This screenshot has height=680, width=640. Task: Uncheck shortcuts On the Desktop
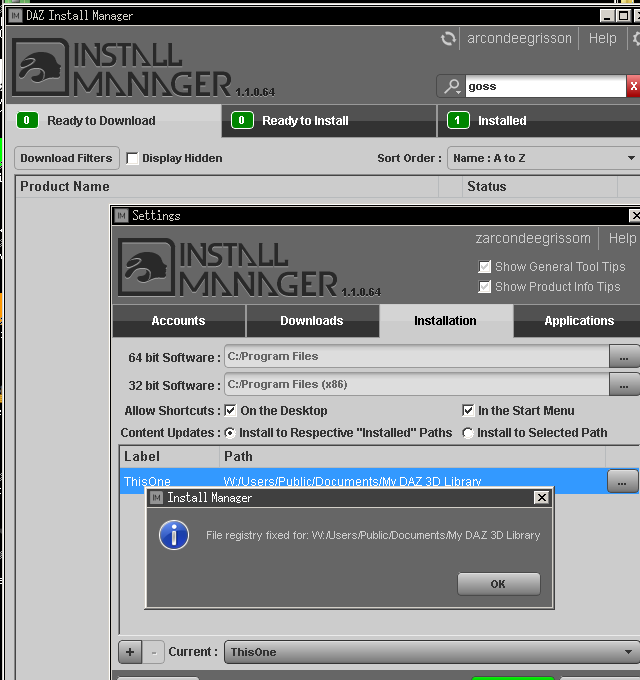point(230,410)
